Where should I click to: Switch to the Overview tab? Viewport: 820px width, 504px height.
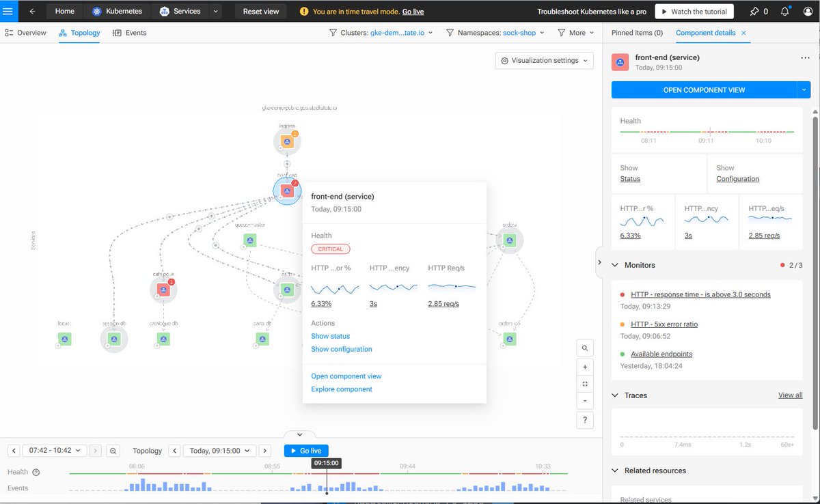[31, 32]
